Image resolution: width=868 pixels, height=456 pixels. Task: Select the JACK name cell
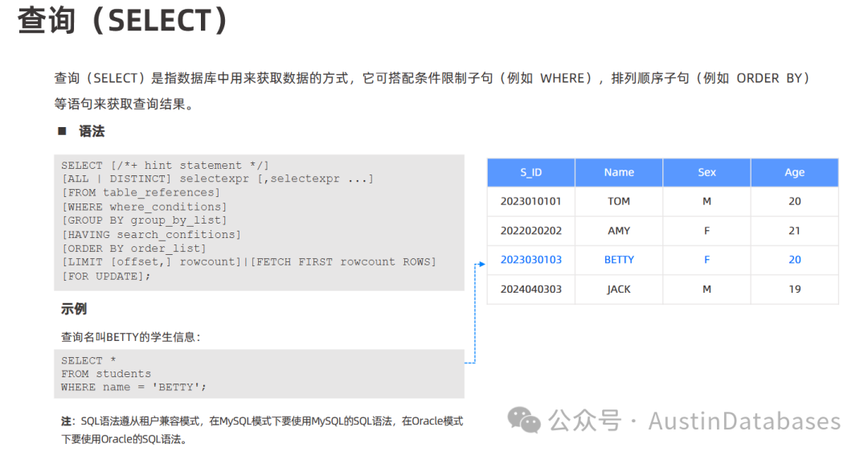pyautogui.click(x=619, y=289)
